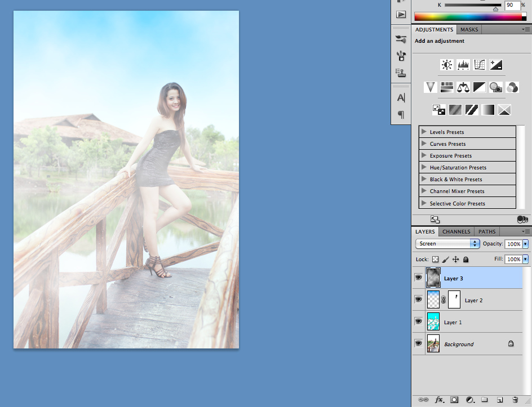
Task: Select the Adjustments tab
Action: click(434, 29)
